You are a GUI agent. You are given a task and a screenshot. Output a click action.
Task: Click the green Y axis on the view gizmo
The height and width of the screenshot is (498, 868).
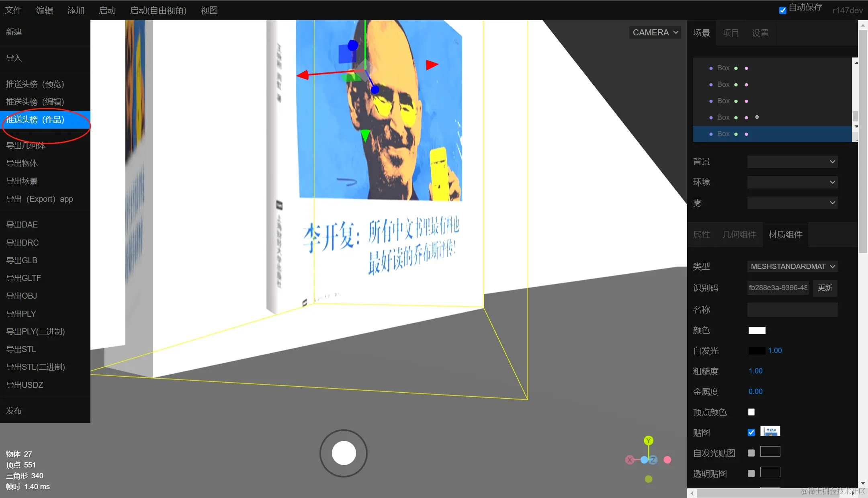648,441
